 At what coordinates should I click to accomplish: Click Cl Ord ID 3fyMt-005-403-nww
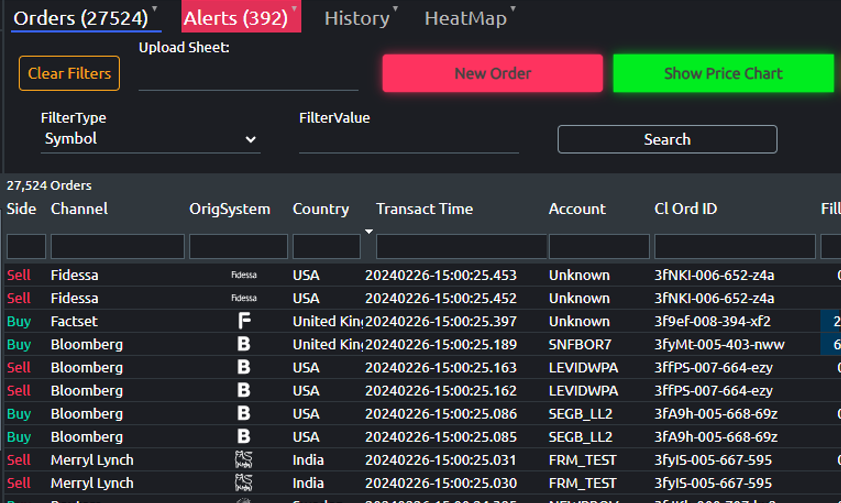[719, 344]
